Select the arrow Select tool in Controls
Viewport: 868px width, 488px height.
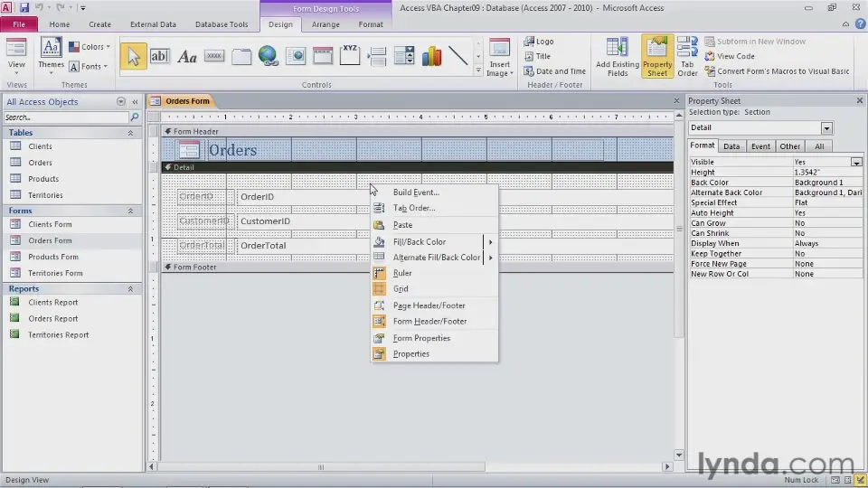(133, 56)
